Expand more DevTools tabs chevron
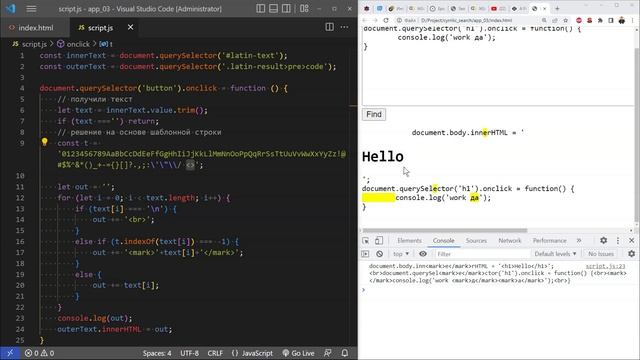 (x=579, y=241)
